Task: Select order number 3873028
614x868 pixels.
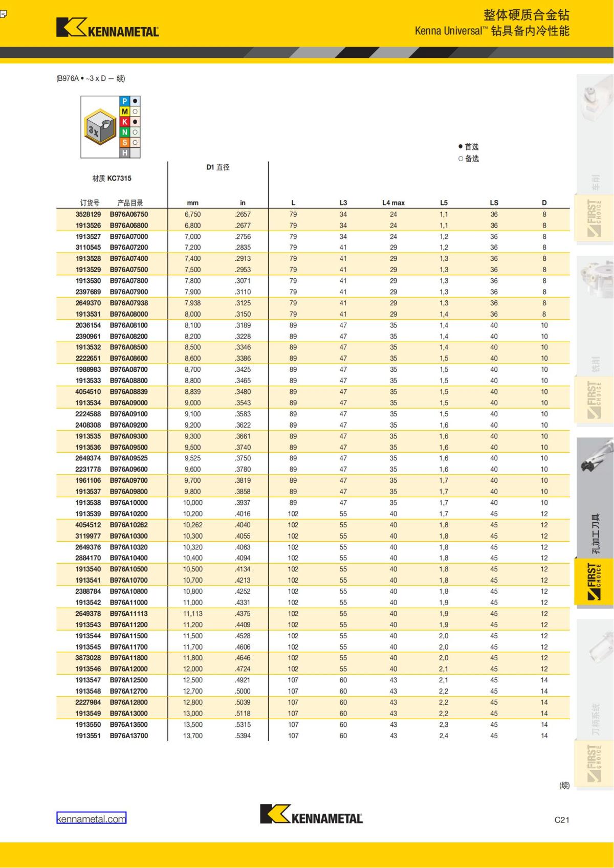Action: pos(89,658)
